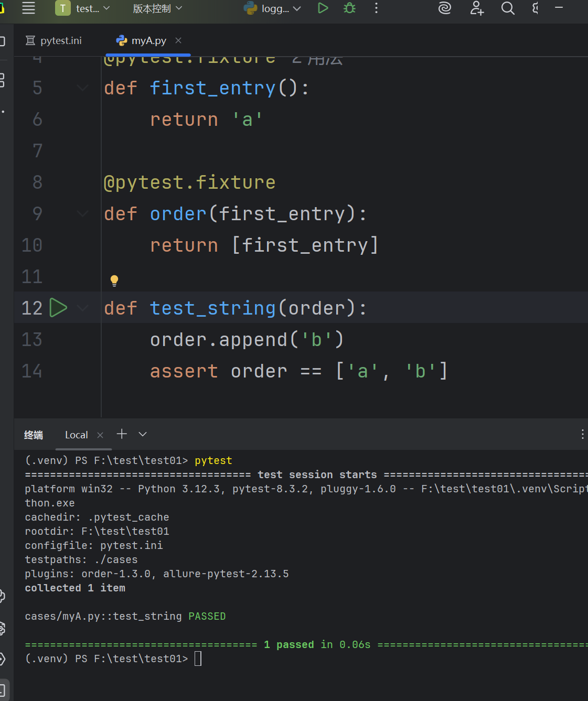Open Code With Me add-user icon
This screenshot has height=701, width=588.
(477, 8)
